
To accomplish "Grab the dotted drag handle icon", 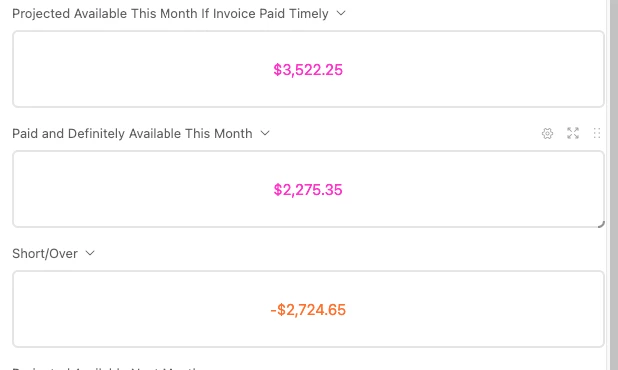I will 597,134.
